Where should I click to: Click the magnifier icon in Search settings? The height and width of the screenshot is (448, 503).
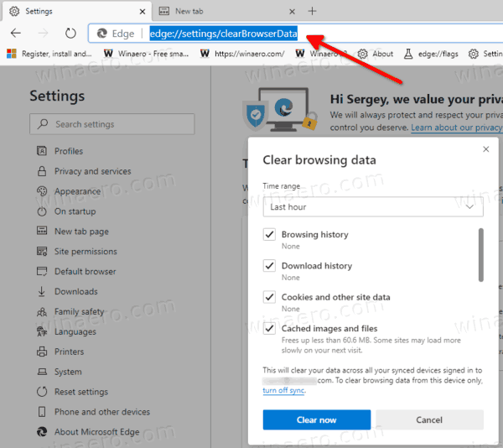pos(43,124)
